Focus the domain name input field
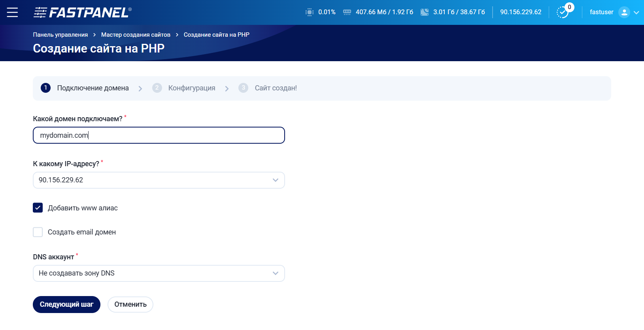 coord(159,135)
